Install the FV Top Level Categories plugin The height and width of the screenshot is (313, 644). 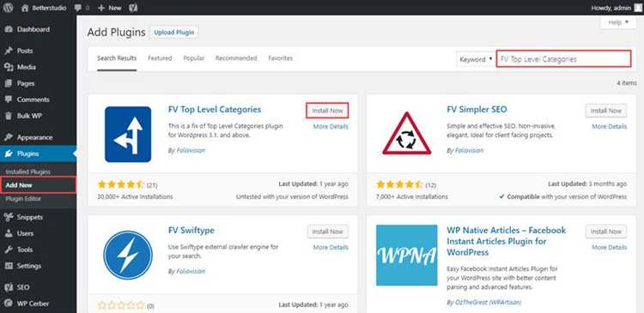327,111
